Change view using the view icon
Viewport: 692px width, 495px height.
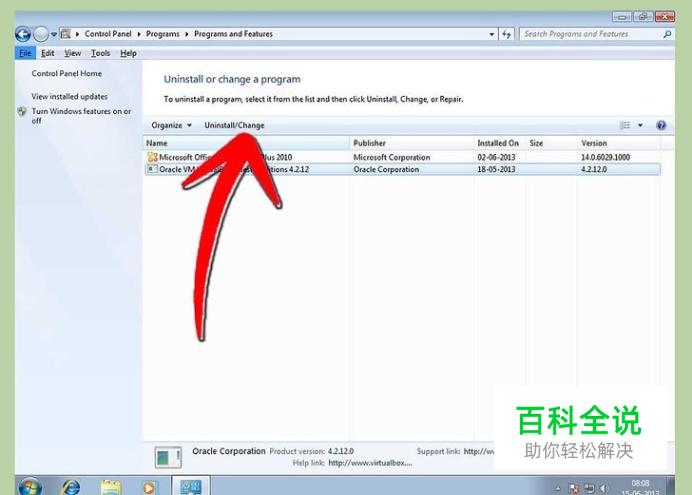[625, 125]
